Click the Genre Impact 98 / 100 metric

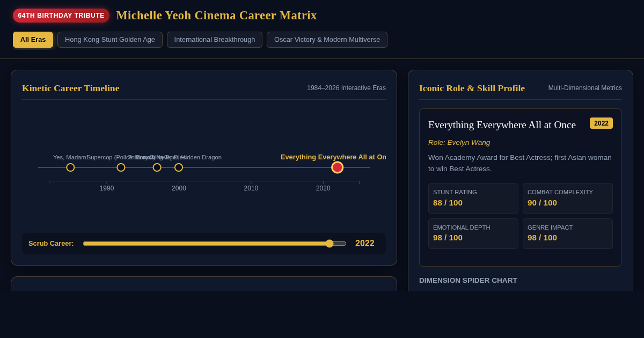[x=568, y=233]
